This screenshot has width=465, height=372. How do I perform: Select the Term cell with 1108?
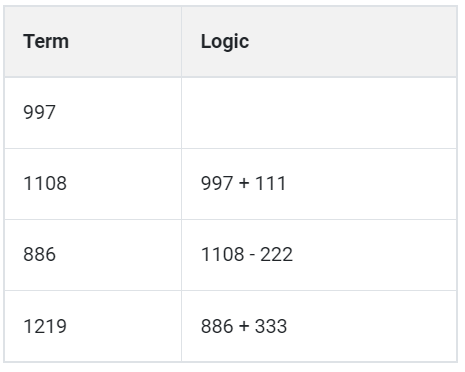[93, 184]
